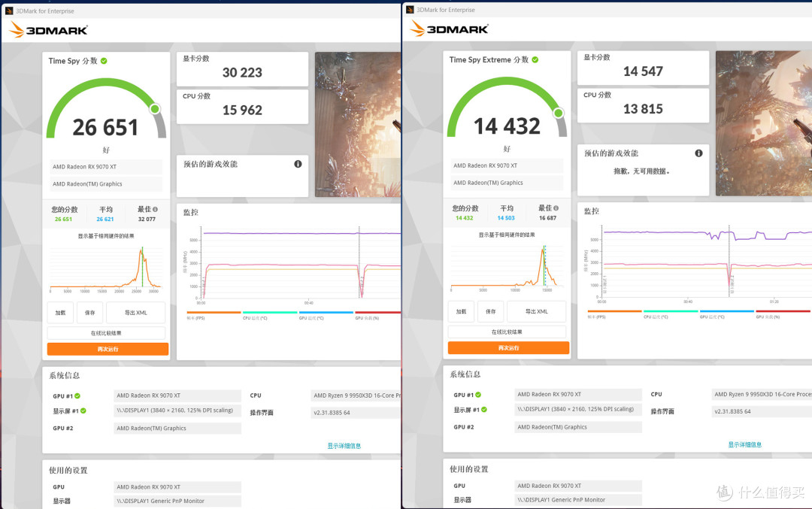Open info icon on 预估的游戏效能 in Time Spy Extreme window
This screenshot has width=812, height=509.
tap(698, 153)
